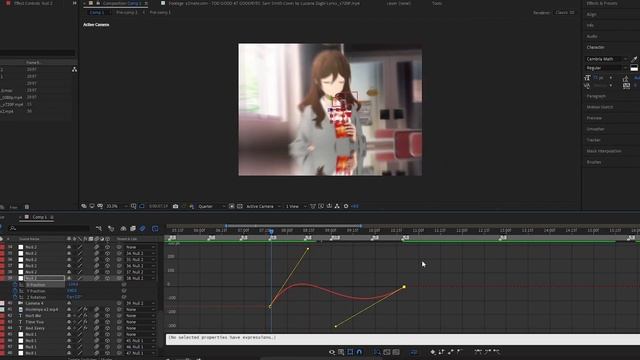Choose which properties show in graph editor
This screenshot has width=640, height=360.
pyautogui.click(x=332, y=352)
